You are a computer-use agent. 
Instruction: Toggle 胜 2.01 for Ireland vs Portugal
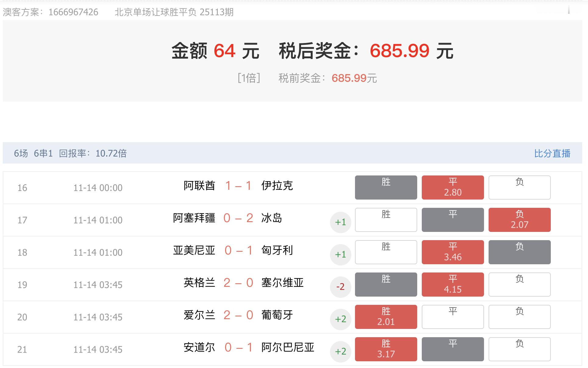[x=386, y=317]
